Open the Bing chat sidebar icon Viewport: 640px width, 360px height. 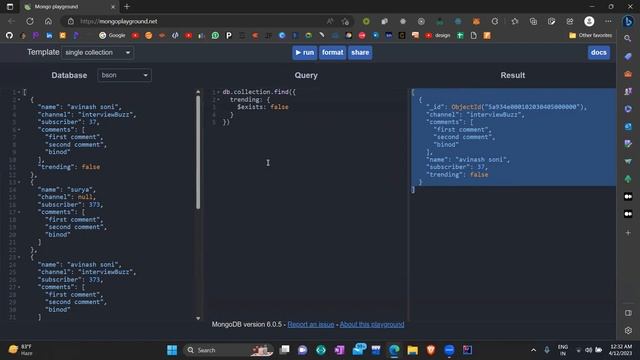point(628,21)
